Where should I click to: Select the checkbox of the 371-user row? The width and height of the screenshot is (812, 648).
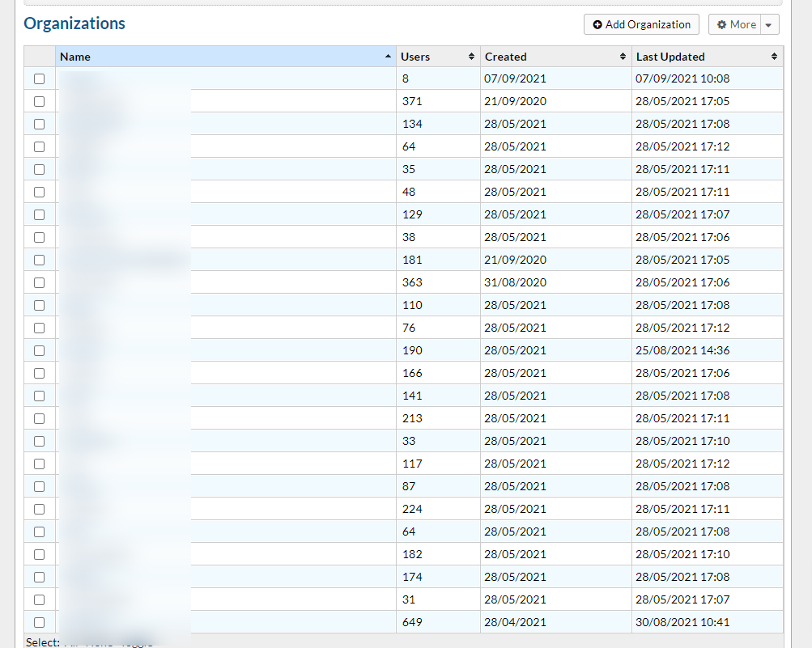[39, 102]
